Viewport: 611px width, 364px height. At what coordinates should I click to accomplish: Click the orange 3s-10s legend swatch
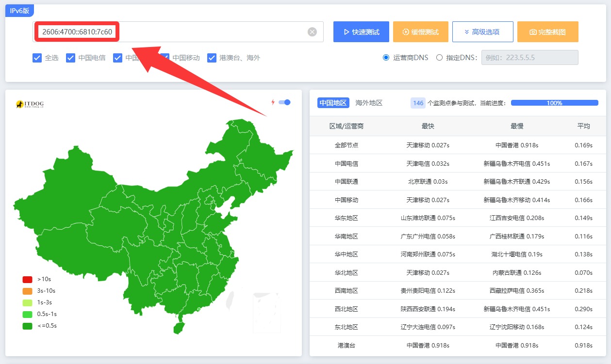pos(28,291)
